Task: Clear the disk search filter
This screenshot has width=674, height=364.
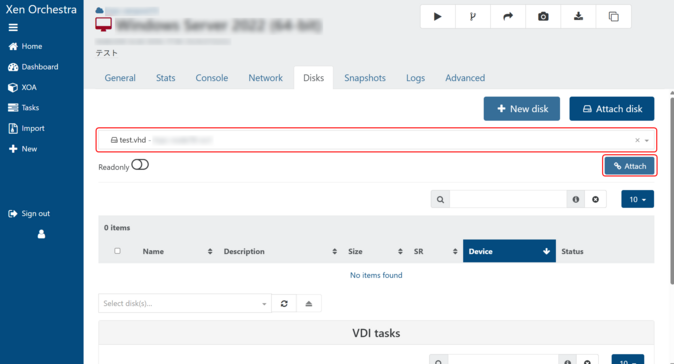Action: pos(595,199)
